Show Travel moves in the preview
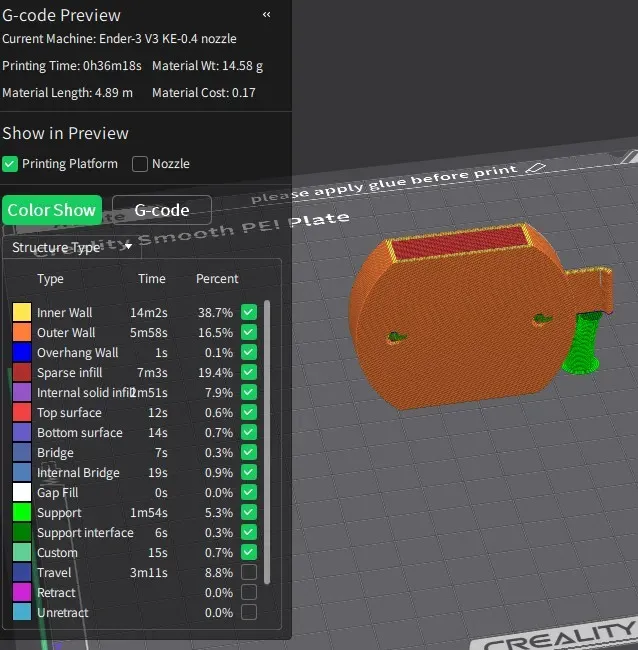This screenshot has height=650, width=638. [x=249, y=572]
